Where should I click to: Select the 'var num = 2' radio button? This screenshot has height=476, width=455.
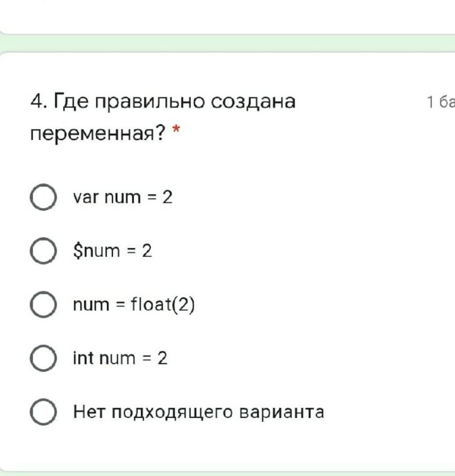[43, 197]
